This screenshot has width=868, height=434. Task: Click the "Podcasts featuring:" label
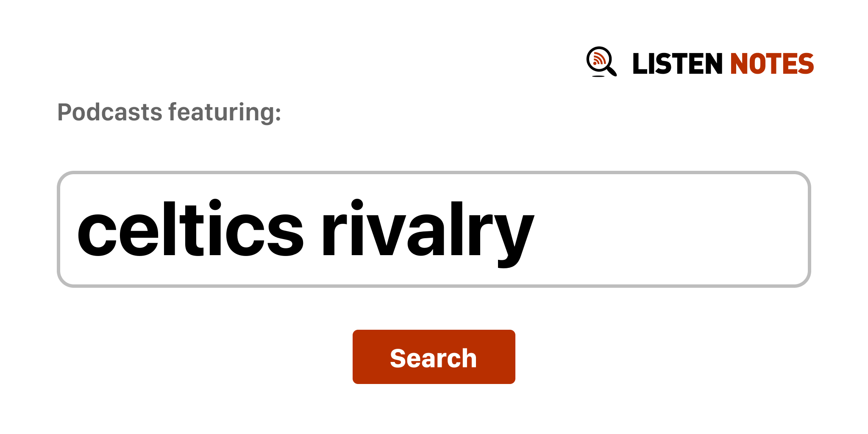[x=169, y=112]
